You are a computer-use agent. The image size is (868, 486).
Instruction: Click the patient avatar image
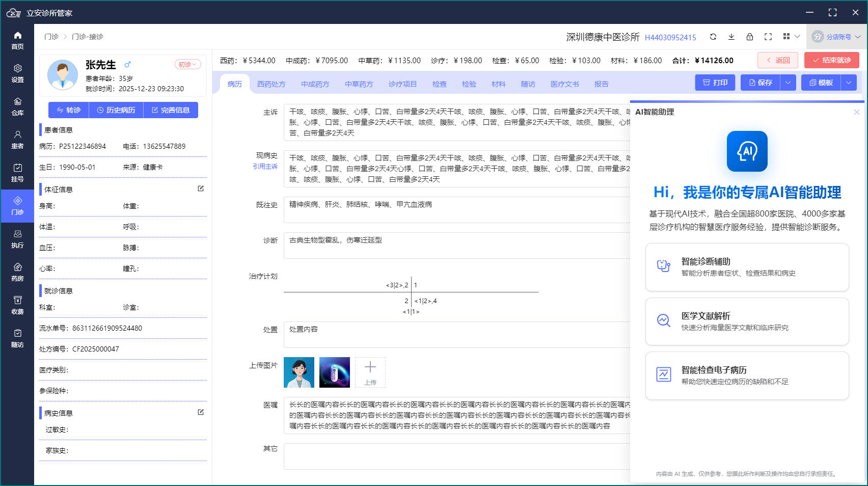click(x=63, y=75)
